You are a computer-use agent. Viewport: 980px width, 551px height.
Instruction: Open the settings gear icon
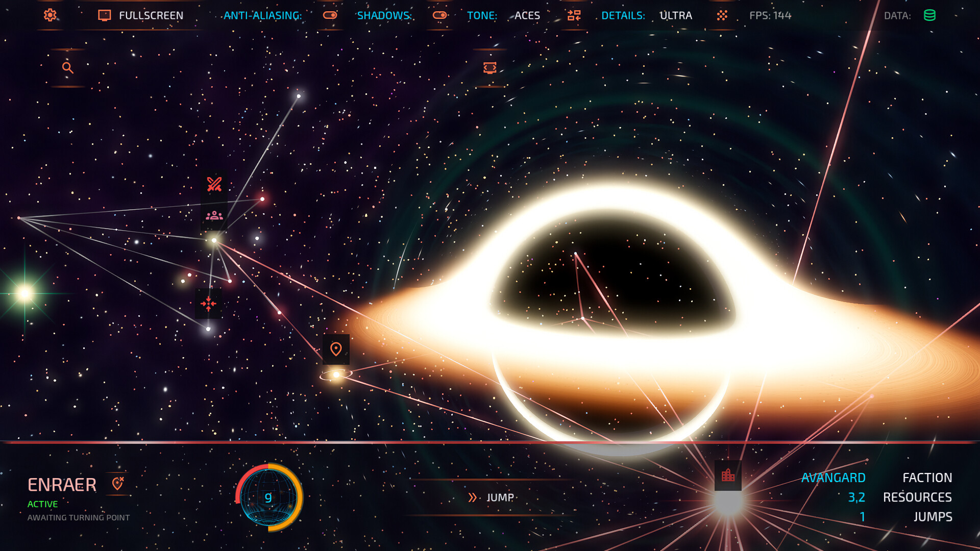[50, 15]
